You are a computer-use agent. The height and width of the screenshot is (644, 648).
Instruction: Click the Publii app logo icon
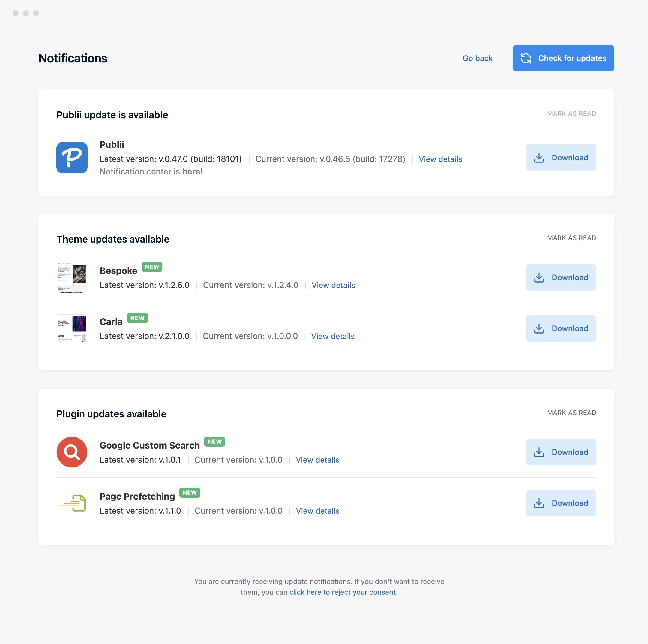point(72,157)
